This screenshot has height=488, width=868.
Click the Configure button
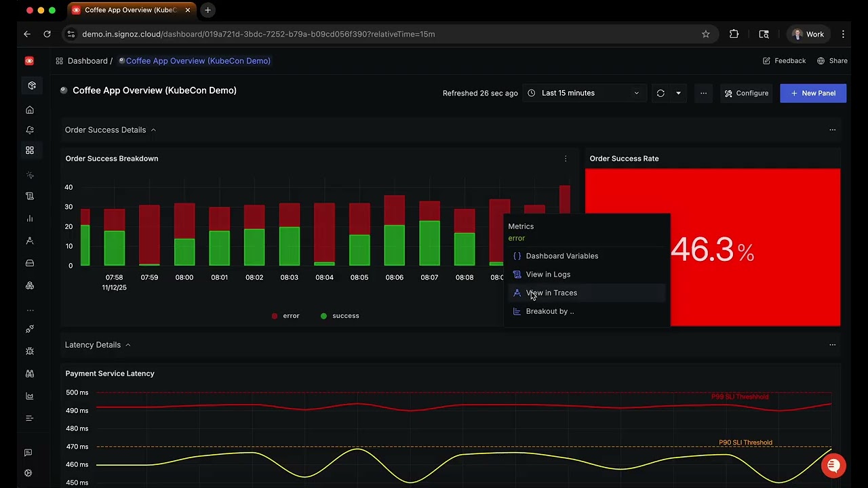point(746,93)
